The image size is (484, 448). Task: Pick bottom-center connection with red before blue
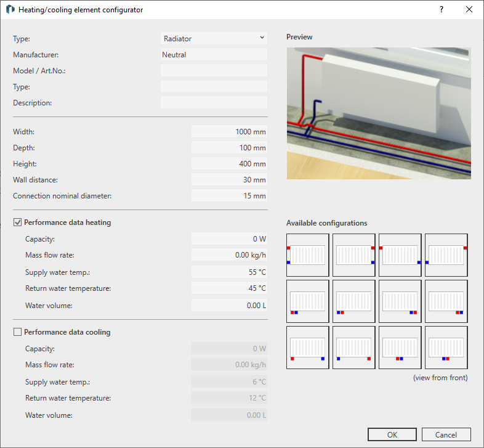[x=400, y=348]
